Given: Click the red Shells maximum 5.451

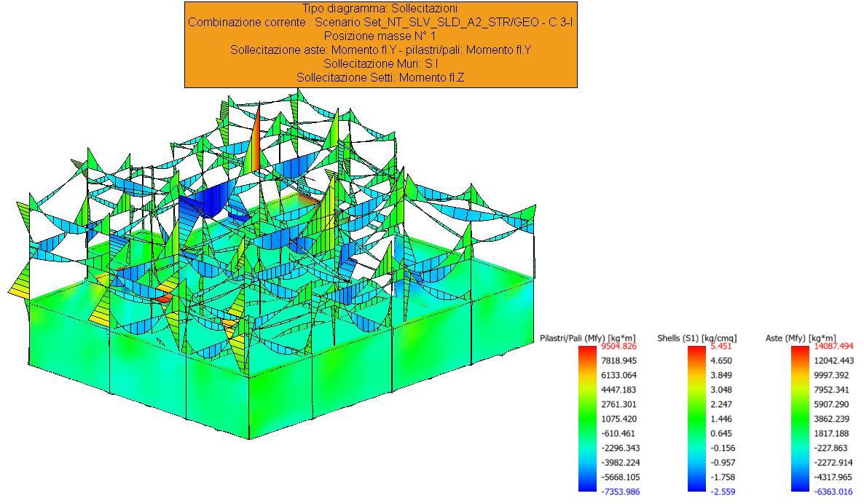Looking at the screenshot, I should (x=720, y=346).
